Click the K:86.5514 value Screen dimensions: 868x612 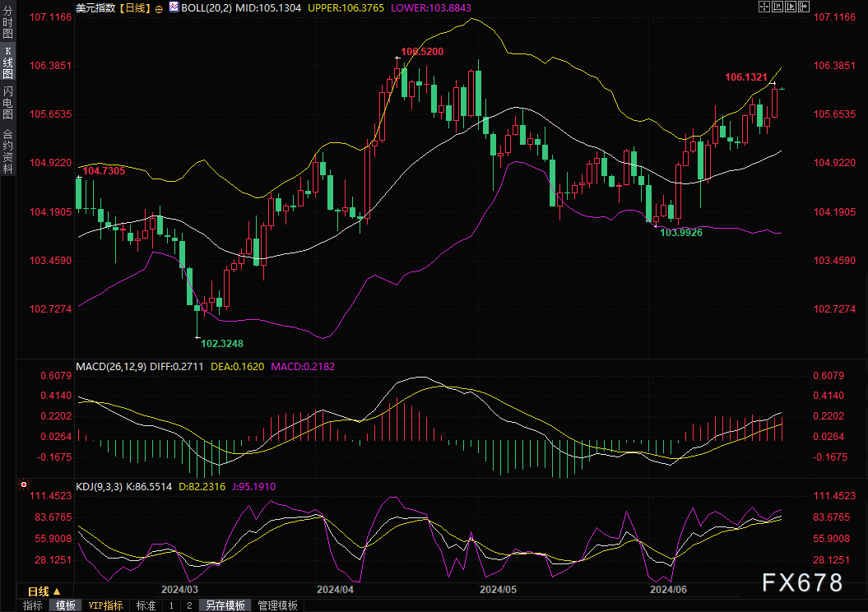click(149, 486)
